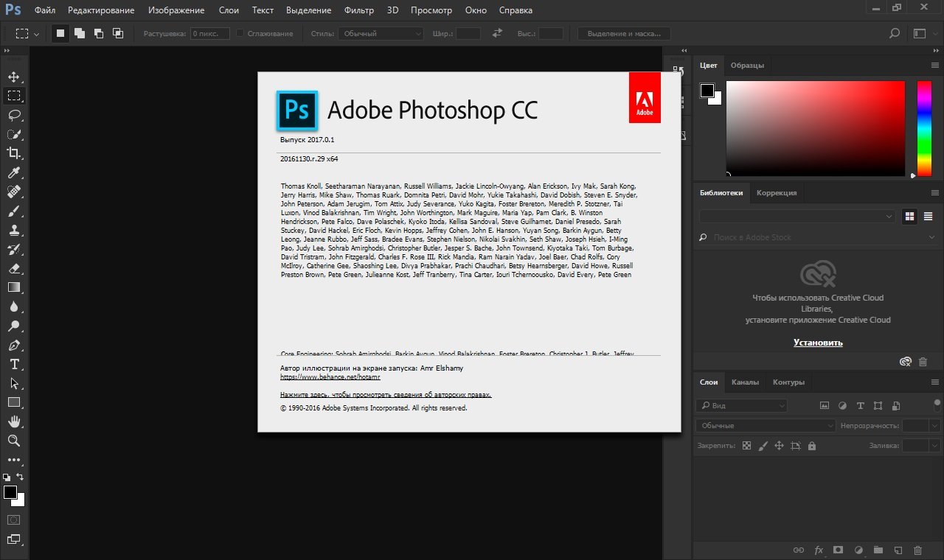Image resolution: width=944 pixels, height=560 pixels.
Task: Open the Стиль dropdown in options bar
Action: point(381,34)
